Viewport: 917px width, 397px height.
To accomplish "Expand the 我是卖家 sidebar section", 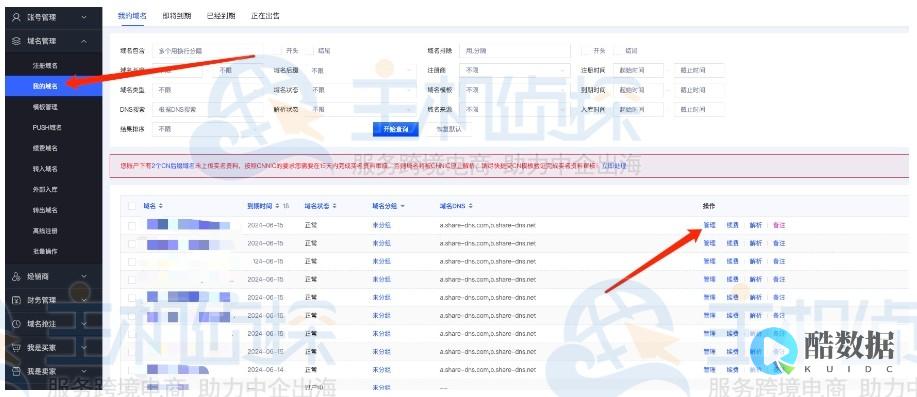I will tap(84, 371).
